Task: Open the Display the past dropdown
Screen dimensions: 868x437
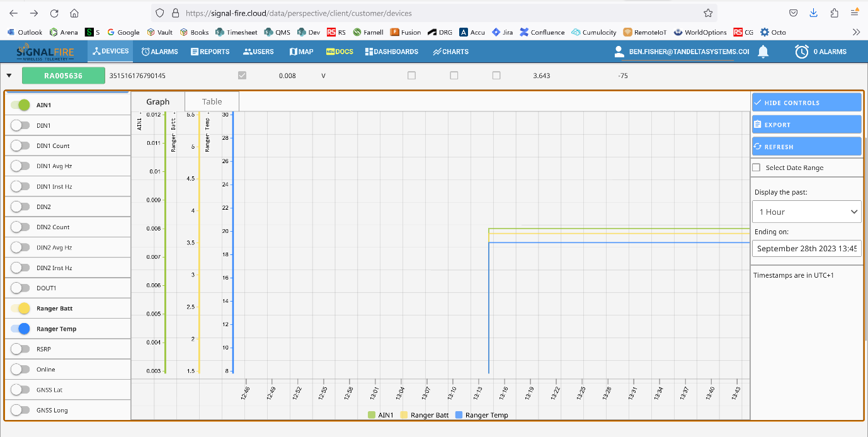Action: (x=806, y=212)
